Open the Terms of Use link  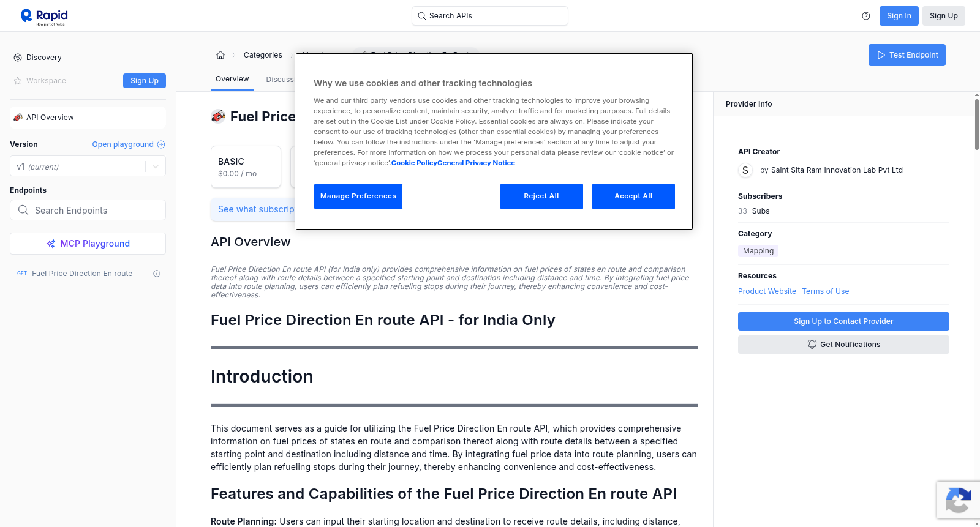point(826,291)
